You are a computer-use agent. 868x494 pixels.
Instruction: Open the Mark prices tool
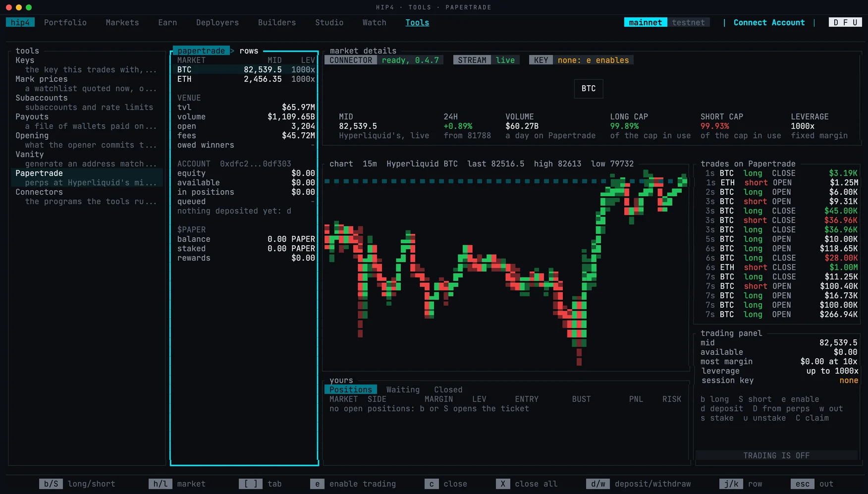pyautogui.click(x=87, y=84)
